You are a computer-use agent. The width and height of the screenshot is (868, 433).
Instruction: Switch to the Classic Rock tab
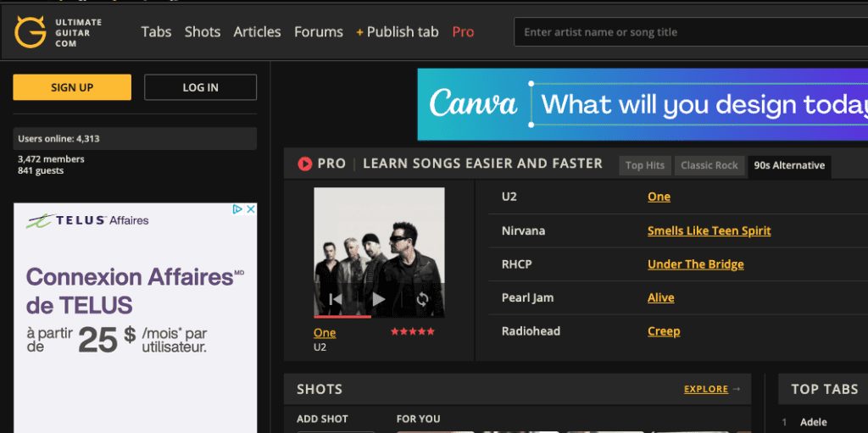709,165
